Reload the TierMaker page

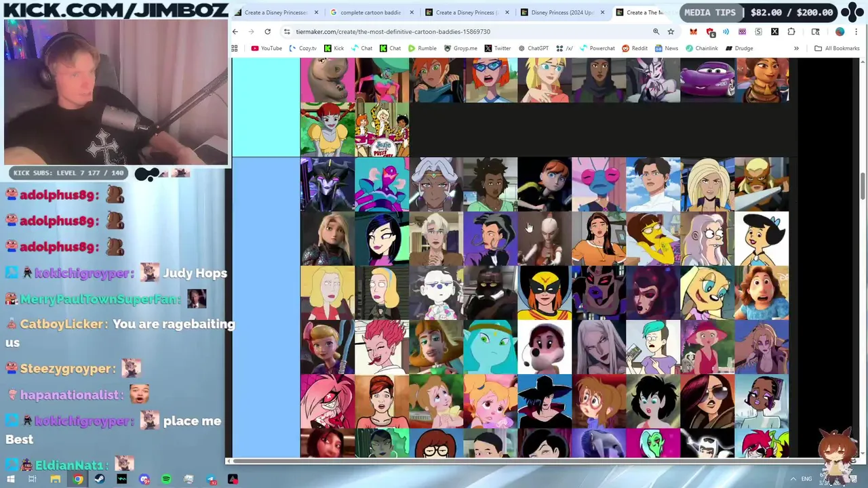(268, 32)
